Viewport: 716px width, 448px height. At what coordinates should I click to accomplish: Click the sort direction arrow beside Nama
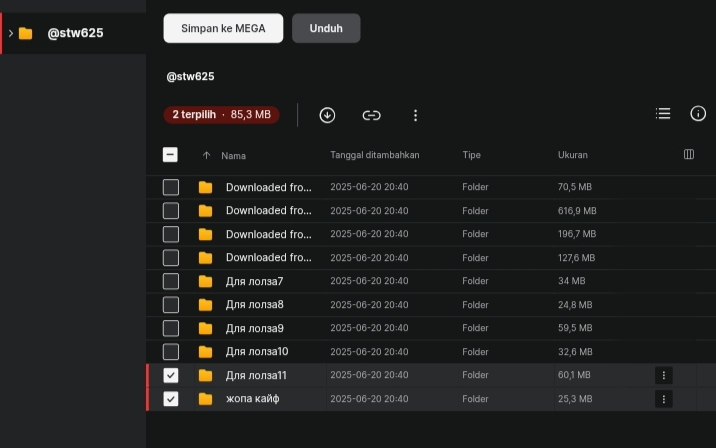coord(206,155)
